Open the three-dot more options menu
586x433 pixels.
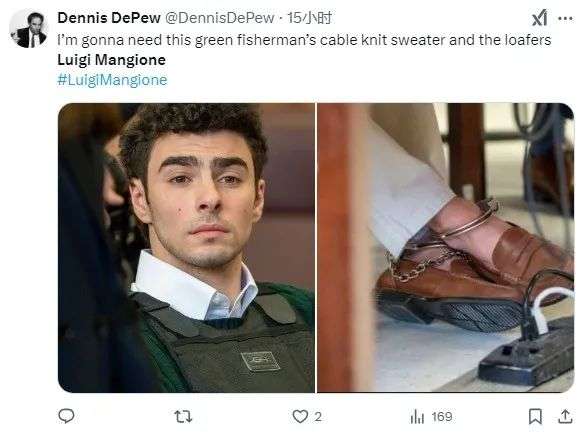[x=565, y=18]
